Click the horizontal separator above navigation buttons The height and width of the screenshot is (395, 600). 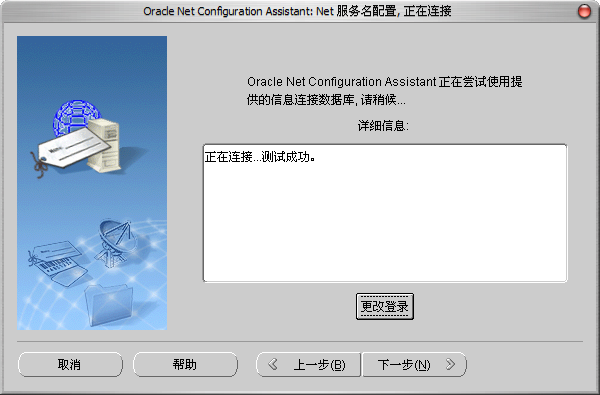pyautogui.click(x=300, y=341)
